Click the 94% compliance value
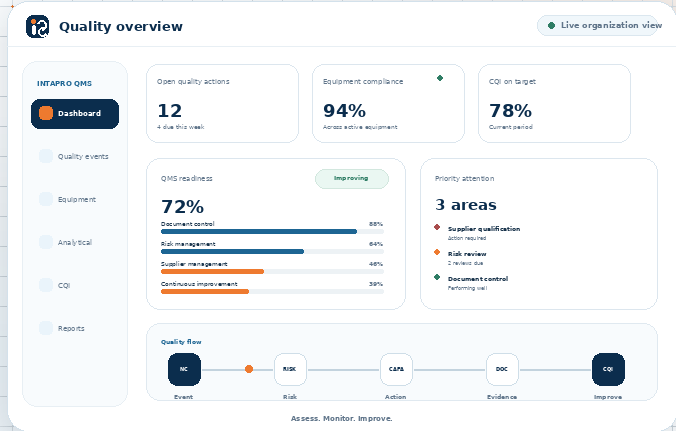This screenshot has width=676, height=431. tap(344, 111)
